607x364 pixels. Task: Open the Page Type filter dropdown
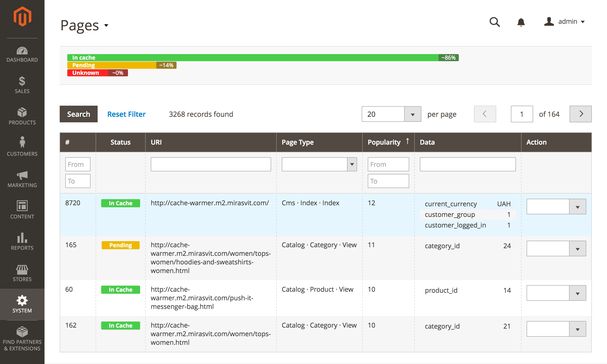point(352,164)
